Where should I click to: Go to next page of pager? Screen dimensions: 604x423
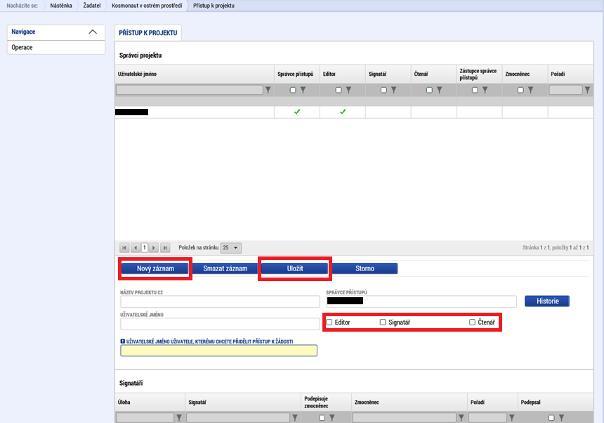tap(154, 248)
